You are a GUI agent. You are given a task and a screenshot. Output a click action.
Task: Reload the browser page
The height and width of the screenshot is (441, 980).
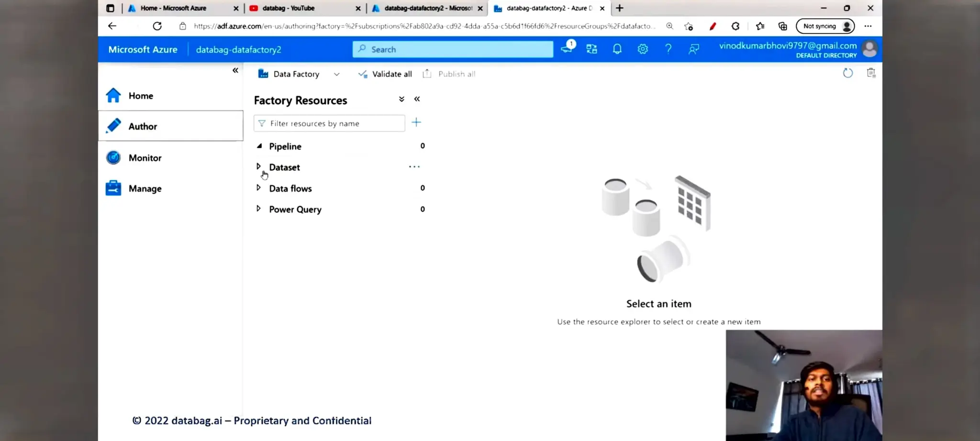157,26
